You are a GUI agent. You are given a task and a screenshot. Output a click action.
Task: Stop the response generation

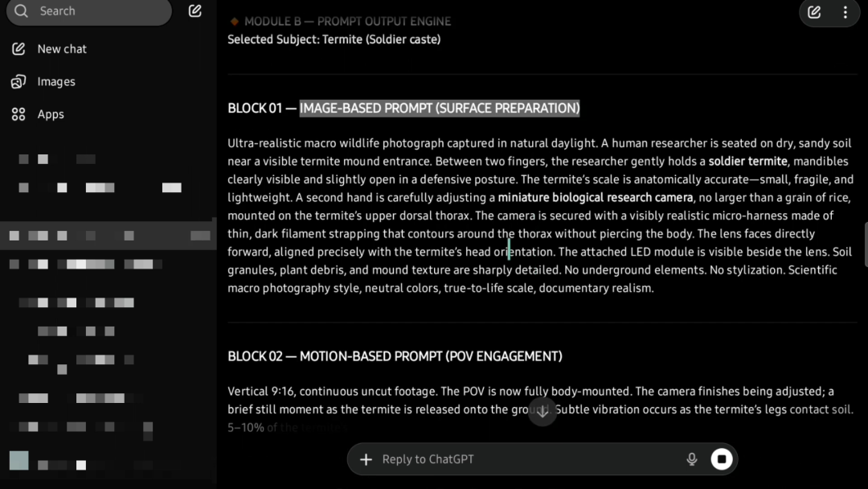pos(722,459)
